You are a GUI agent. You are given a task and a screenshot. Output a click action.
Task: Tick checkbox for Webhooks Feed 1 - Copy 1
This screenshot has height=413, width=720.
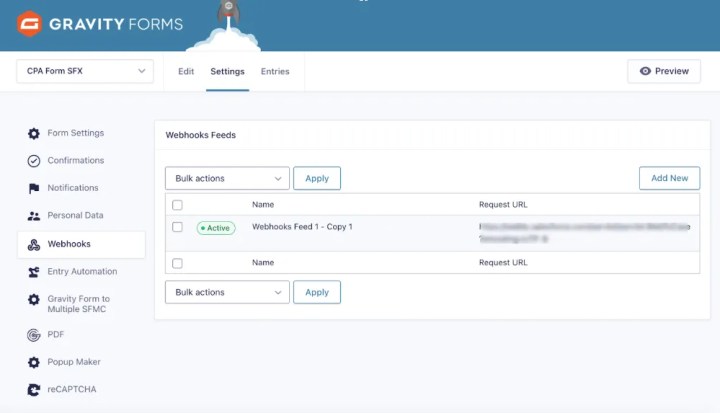(x=177, y=227)
